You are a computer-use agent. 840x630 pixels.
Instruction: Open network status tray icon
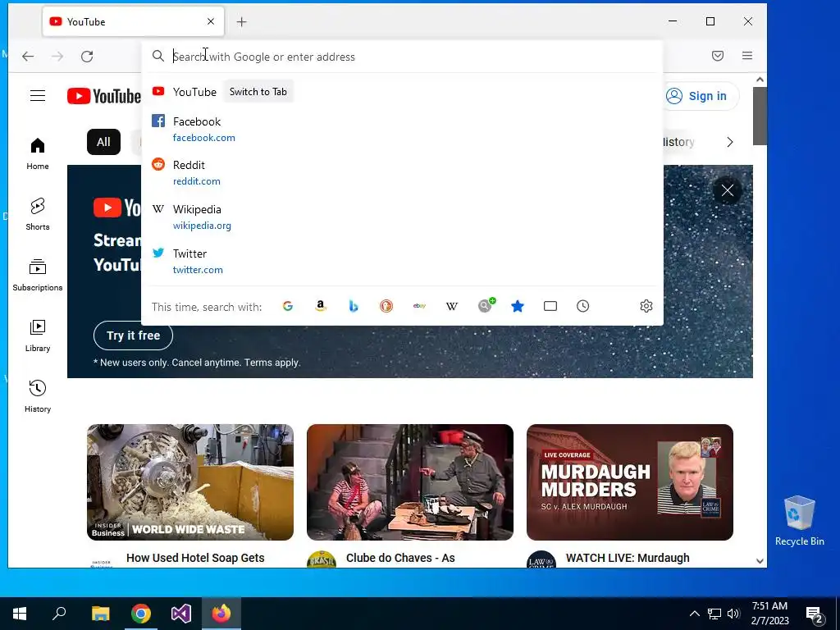tap(714, 614)
